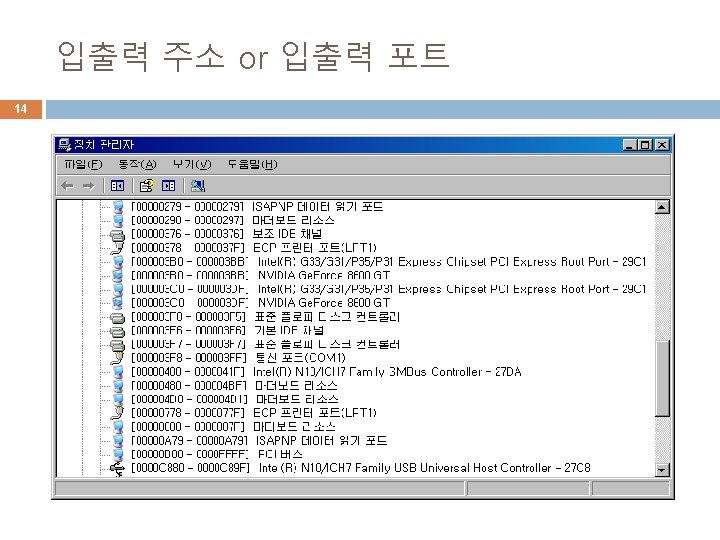Select [000003F7 - 000003F7] floppy controller text
720x540 pixels.
point(265,344)
